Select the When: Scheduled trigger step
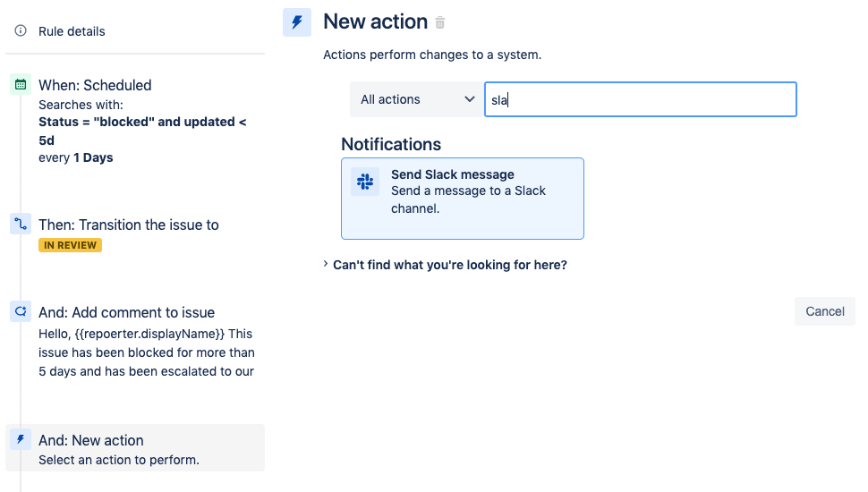868x492 pixels. click(95, 85)
